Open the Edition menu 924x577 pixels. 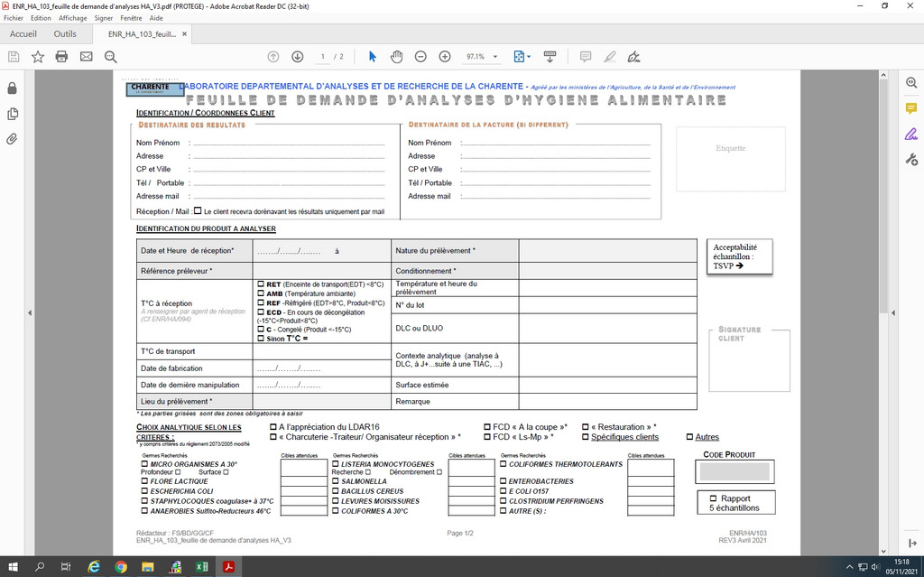(x=41, y=18)
